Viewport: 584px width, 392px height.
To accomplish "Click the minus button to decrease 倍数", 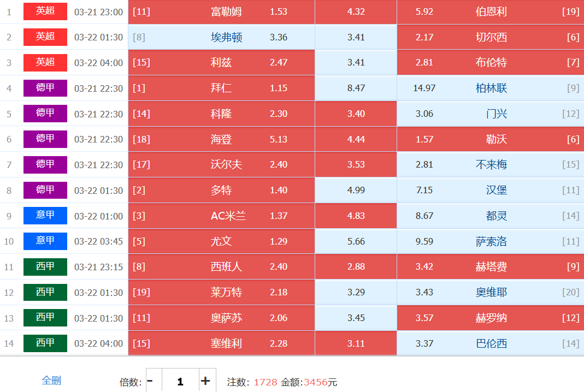I will [x=150, y=381].
